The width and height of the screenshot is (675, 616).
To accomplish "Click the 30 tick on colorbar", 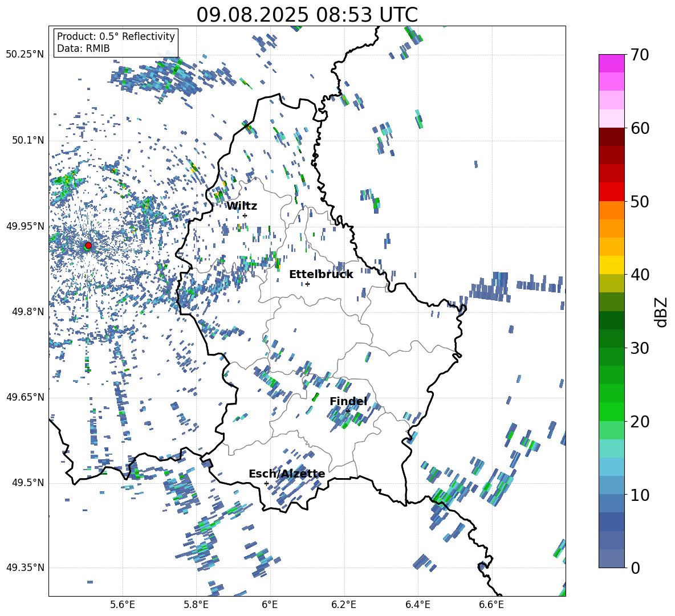I will (x=640, y=348).
